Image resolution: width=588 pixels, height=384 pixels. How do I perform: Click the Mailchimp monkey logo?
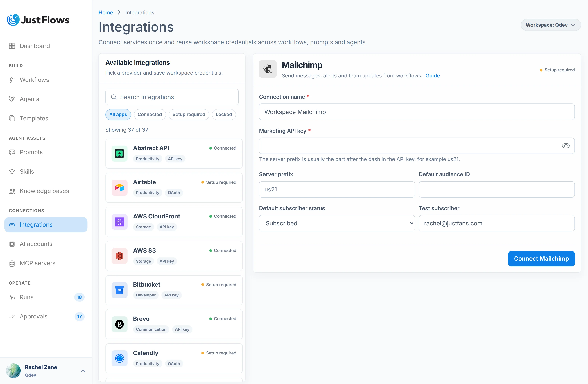click(268, 69)
